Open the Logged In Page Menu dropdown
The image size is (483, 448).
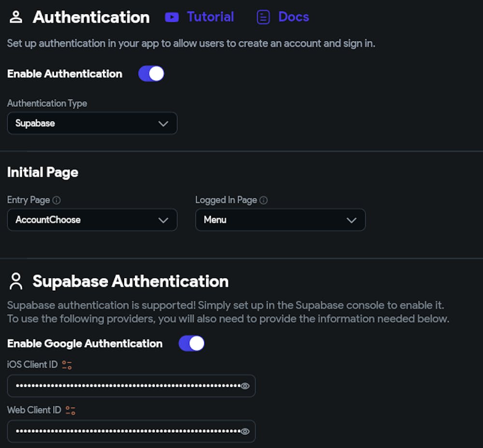[x=280, y=220]
